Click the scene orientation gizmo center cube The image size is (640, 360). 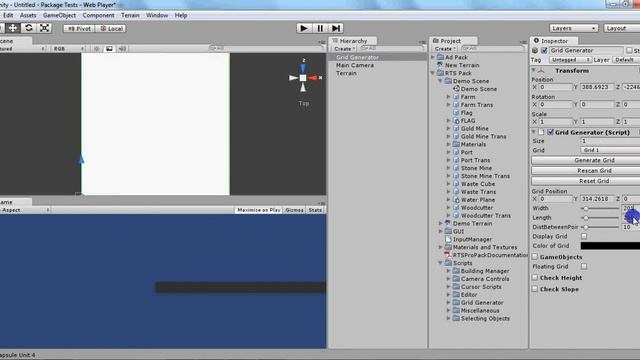(x=303, y=78)
